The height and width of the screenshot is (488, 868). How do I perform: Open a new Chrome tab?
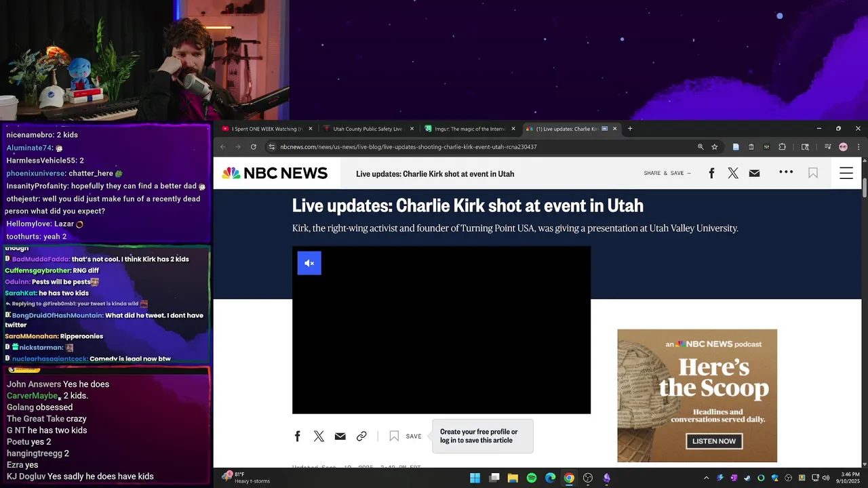[630, 129]
